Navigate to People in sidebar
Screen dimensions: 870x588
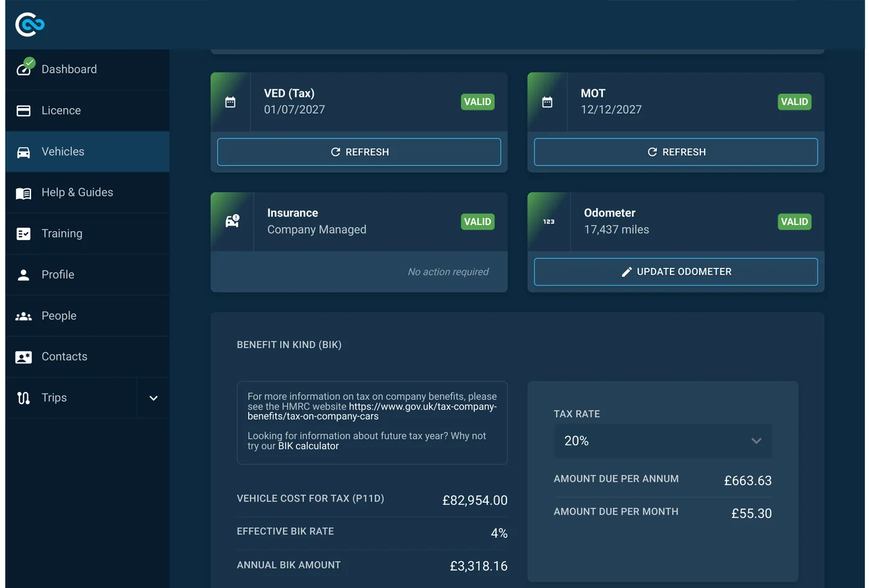pyautogui.click(x=87, y=316)
